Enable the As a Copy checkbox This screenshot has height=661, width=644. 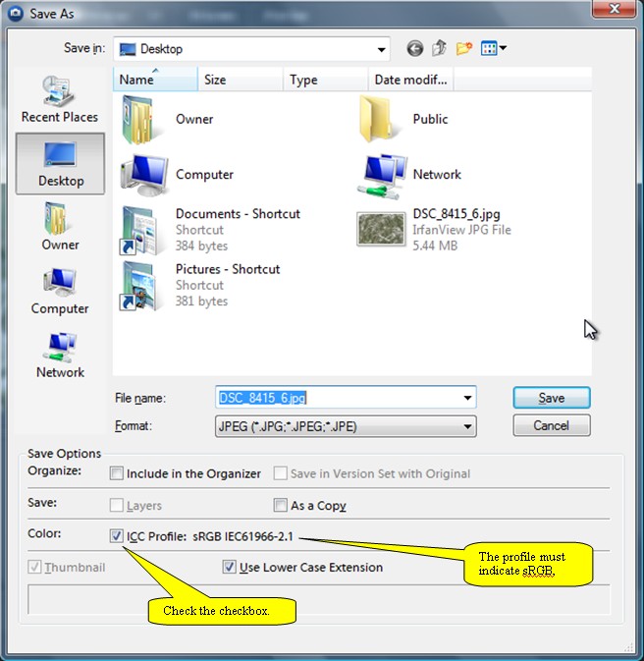tap(280, 505)
